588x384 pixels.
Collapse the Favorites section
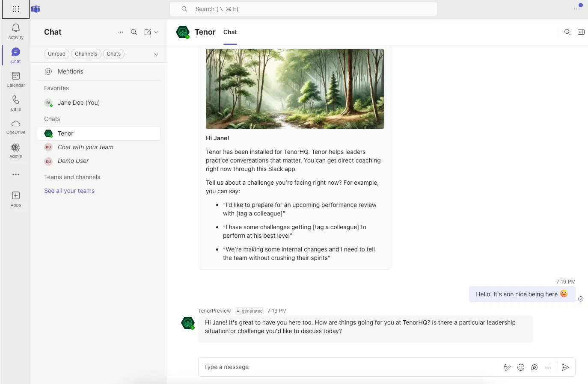pyautogui.click(x=56, y=88)
